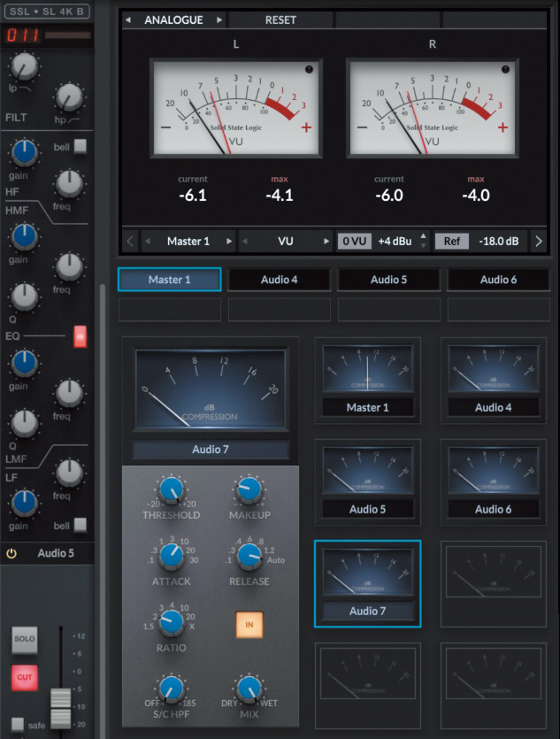
Task: Click the Audio 5 channel power icon
Action: [12, 553]
